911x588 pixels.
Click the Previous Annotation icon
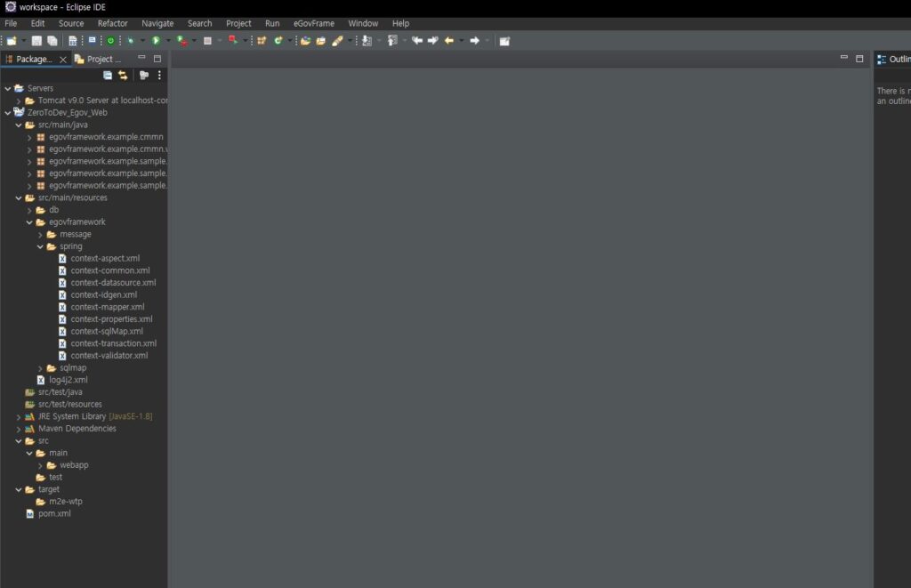pos(392,41)
